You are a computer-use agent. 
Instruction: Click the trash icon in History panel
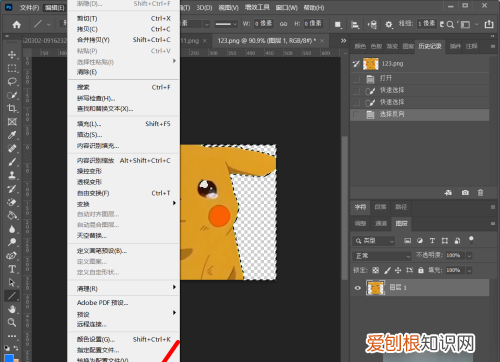coord(480,193)
